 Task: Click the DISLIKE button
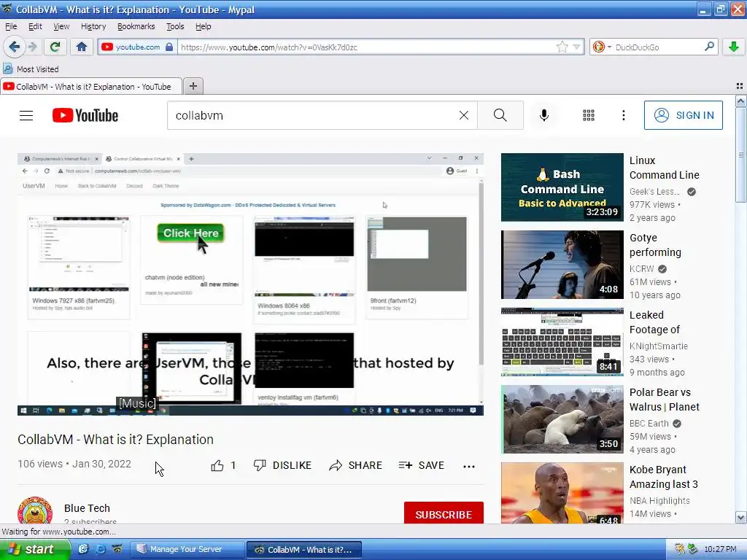[x=282, y=465]
